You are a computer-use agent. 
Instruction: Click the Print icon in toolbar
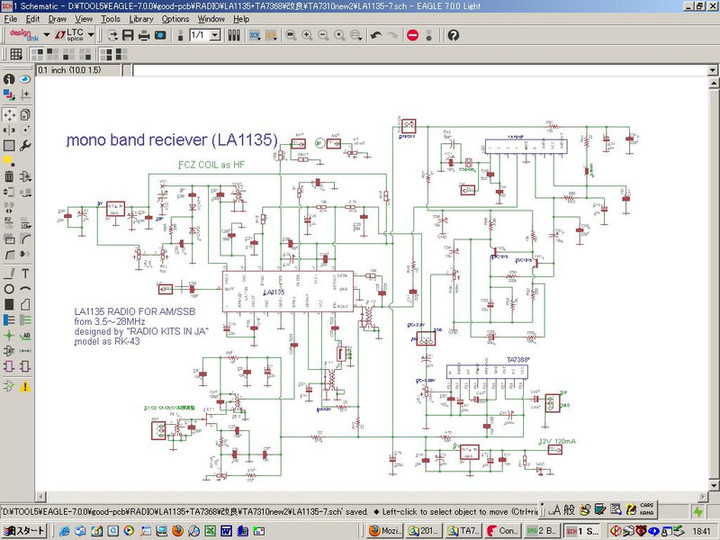click(145, 35)
